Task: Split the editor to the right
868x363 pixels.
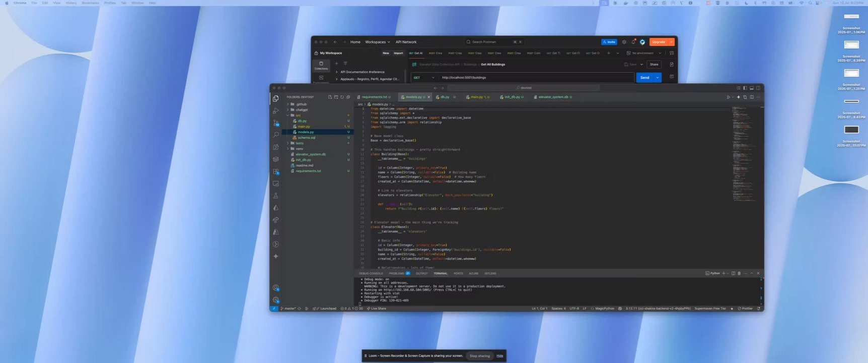Action: pyautogui.click(x=752, y=97)
